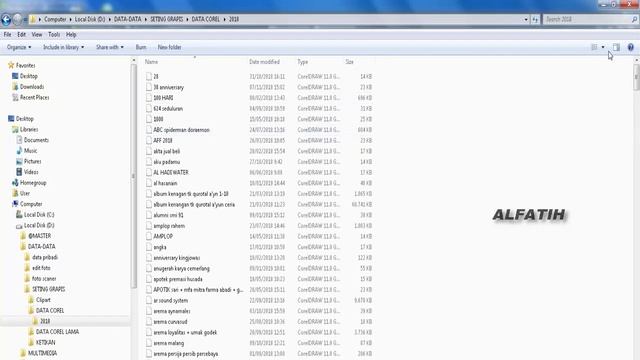Select Favorites in navigation pane
This screenshot has width=640, height=360.
click(x=25, y=65)
